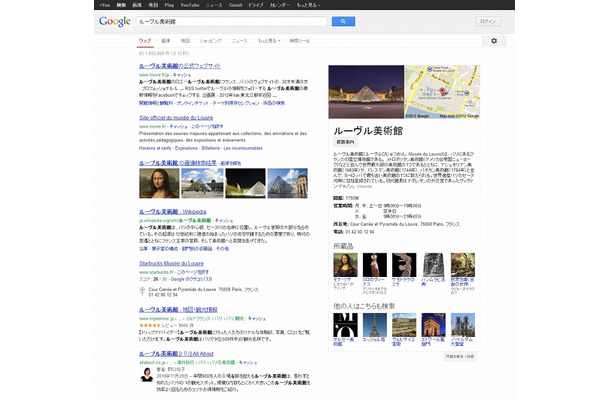Open ルーヴル美術館の公式ウェブサイト result
Viewport: 610px width, 400px height.
pos(180,66)
